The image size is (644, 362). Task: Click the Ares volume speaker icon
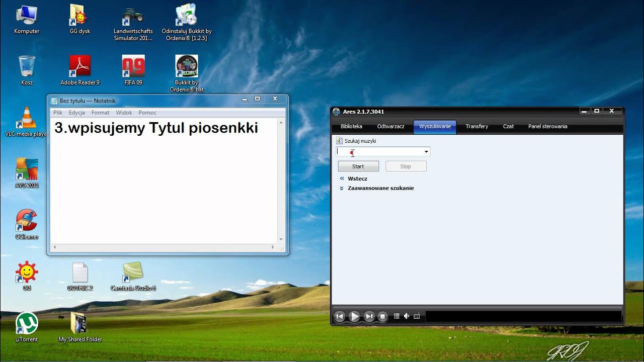coord(407,316)
